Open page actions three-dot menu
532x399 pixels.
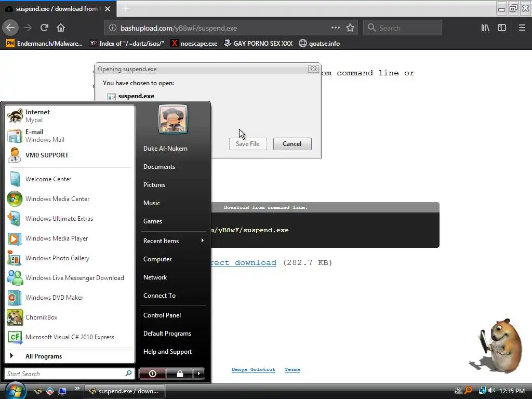pos(336,28)
